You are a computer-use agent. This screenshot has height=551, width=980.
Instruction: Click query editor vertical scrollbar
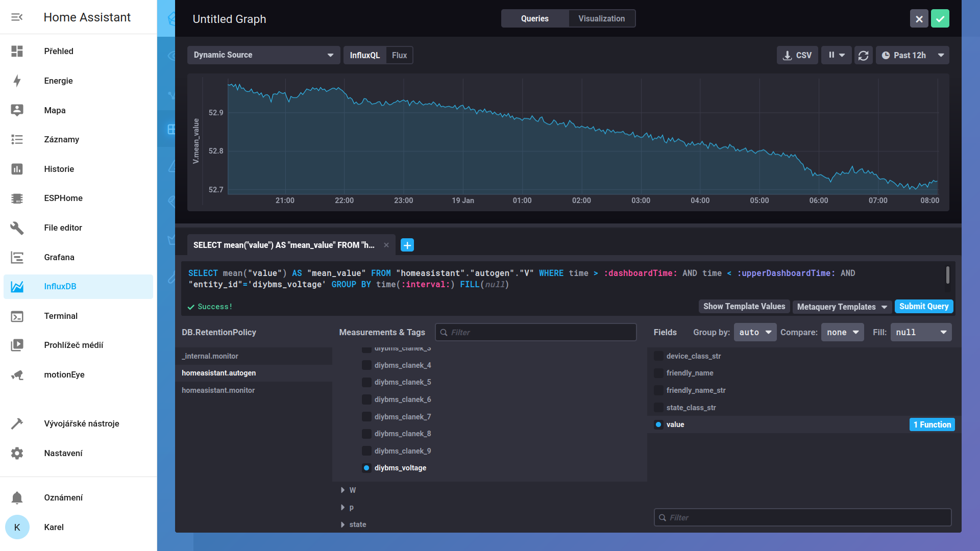tap(947, 275)
